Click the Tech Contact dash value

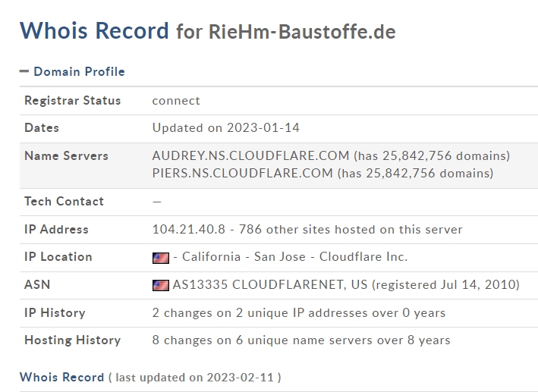[x=157, y=202]
